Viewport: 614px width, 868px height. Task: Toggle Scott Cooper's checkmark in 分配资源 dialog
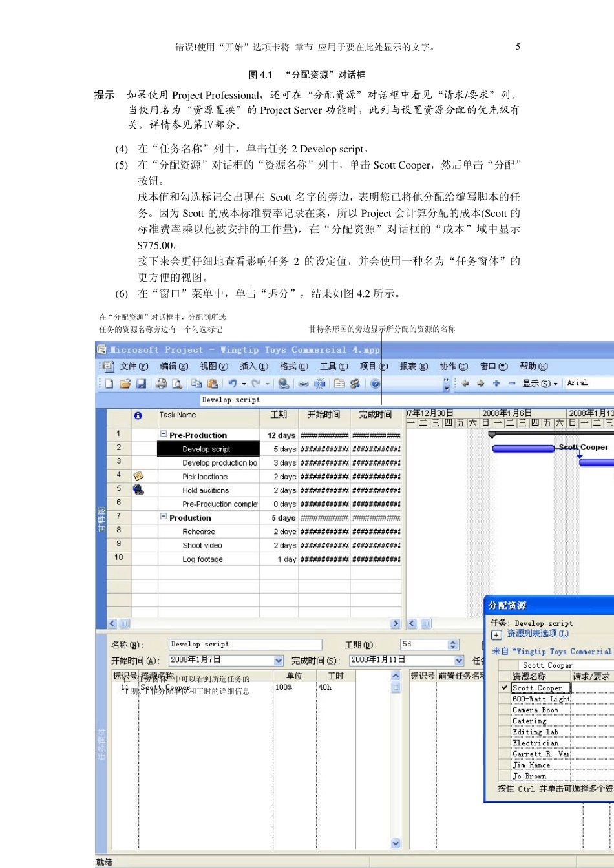click(504, 688)
